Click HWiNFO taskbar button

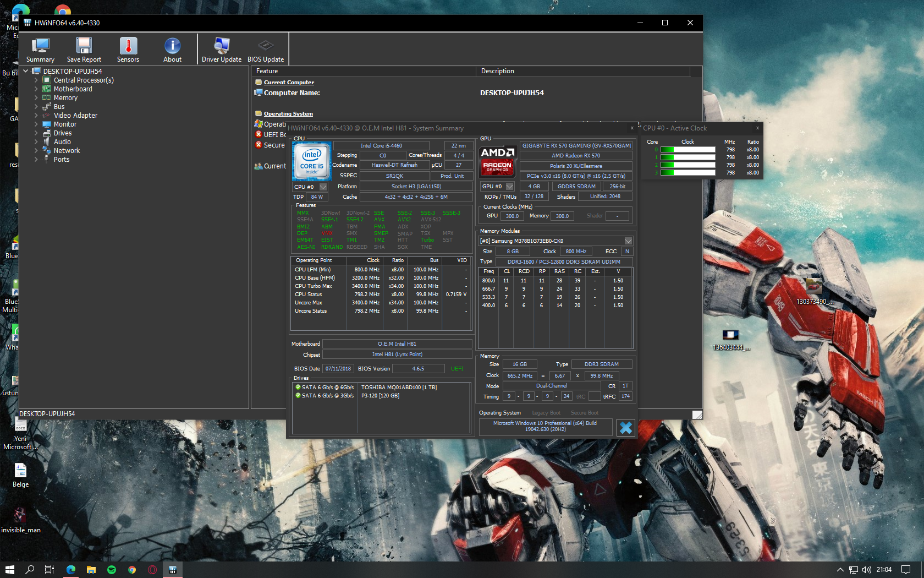173,570
